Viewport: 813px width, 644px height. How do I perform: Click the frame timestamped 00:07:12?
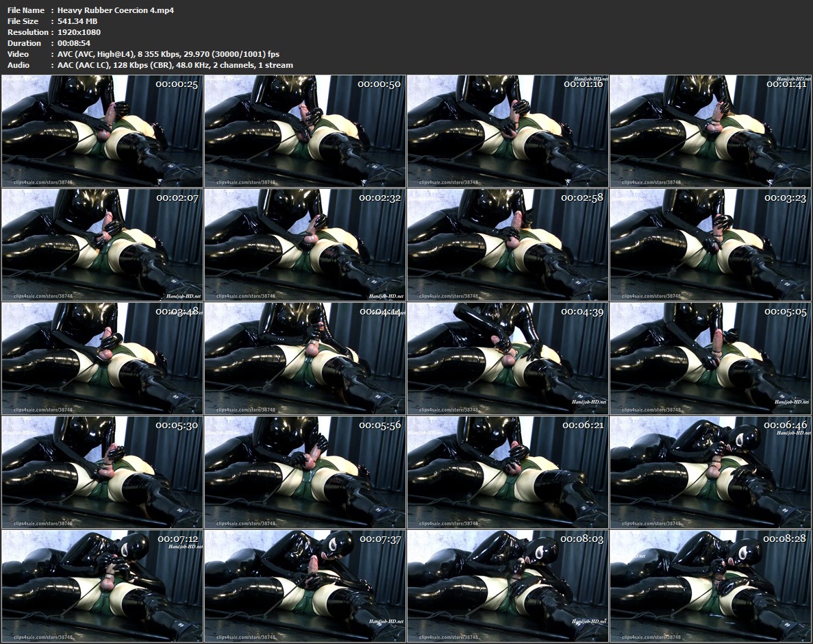[x=102, y=586]
